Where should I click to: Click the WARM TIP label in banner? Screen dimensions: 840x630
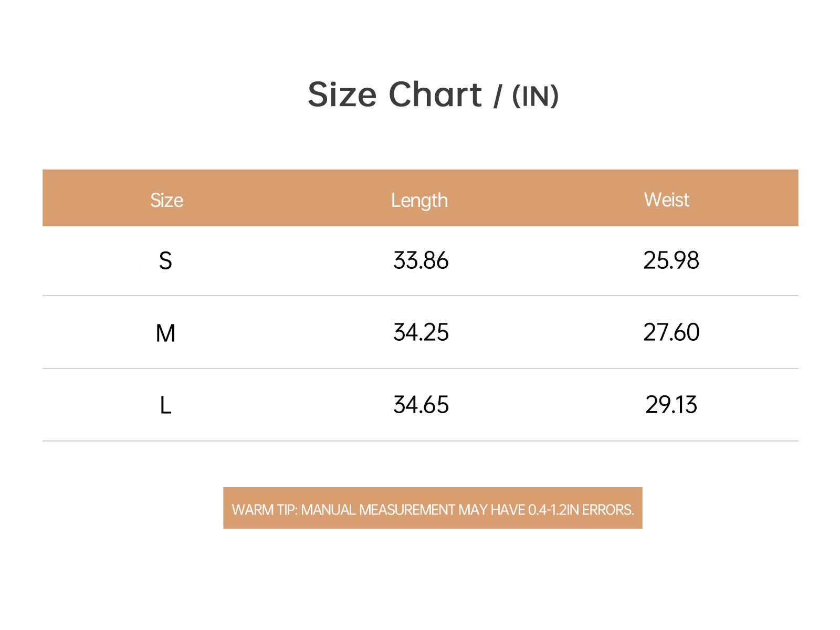(x=264, y=510)
